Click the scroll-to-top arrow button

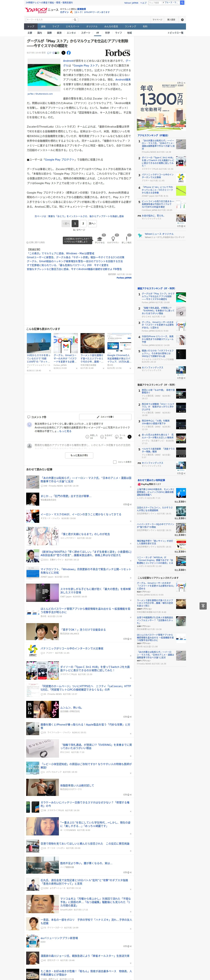tap(203, 606)
